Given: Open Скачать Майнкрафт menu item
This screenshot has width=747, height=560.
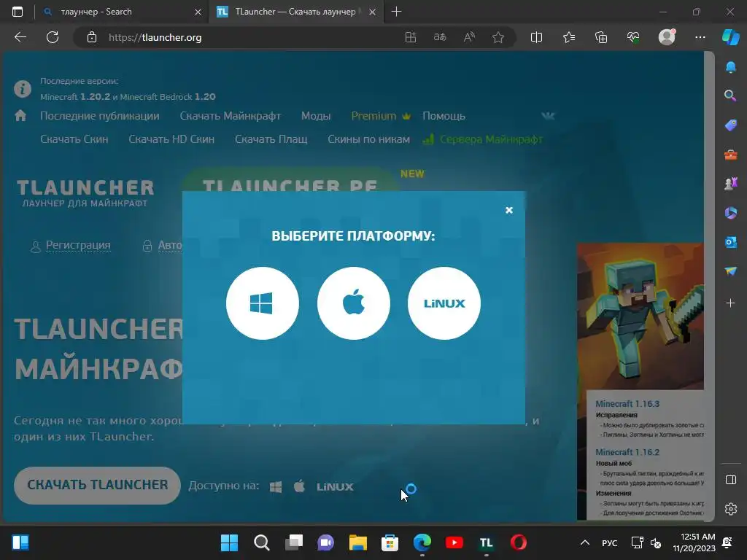Looking at the screenshot, I should (230, 116).
